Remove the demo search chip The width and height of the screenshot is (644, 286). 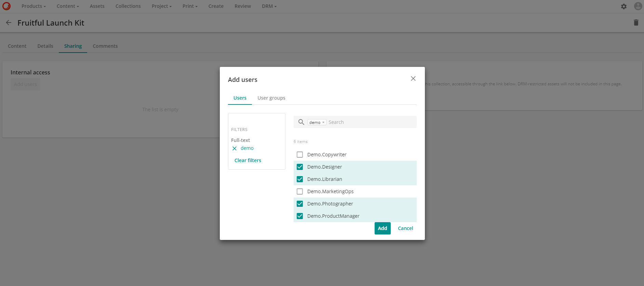(323, 123)
